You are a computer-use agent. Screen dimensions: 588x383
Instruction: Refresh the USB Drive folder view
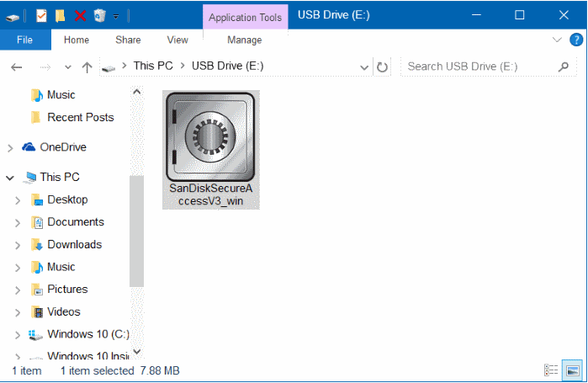pyautogui.click(x=382, y=67)
